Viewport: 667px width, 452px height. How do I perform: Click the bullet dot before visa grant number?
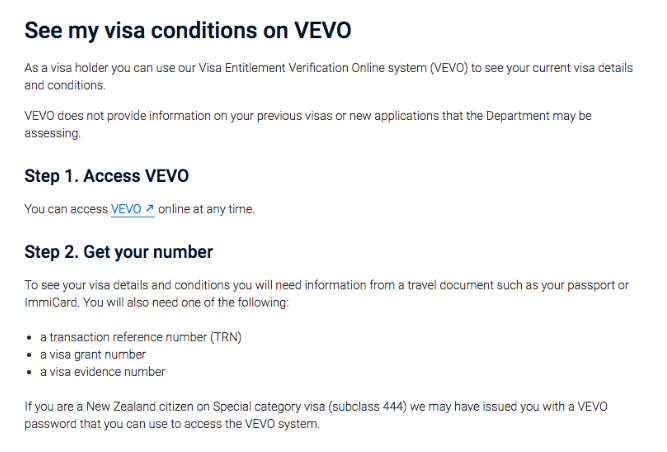(x=29, y=355)
